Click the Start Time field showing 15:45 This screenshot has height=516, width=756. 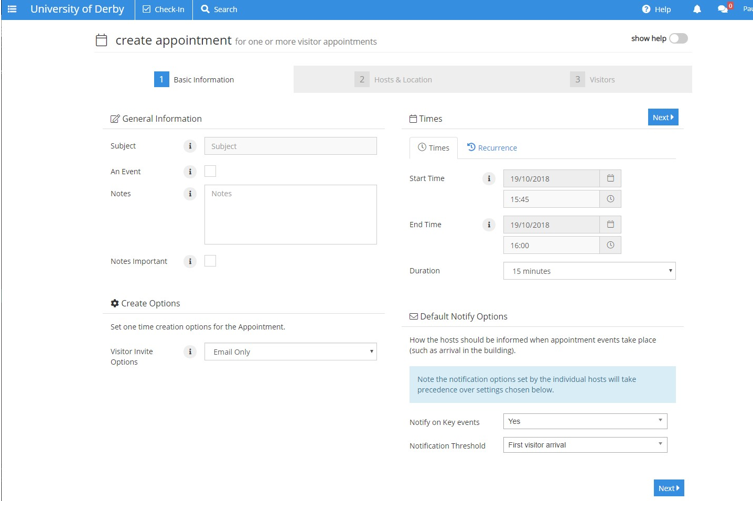(x=552, y=199)
